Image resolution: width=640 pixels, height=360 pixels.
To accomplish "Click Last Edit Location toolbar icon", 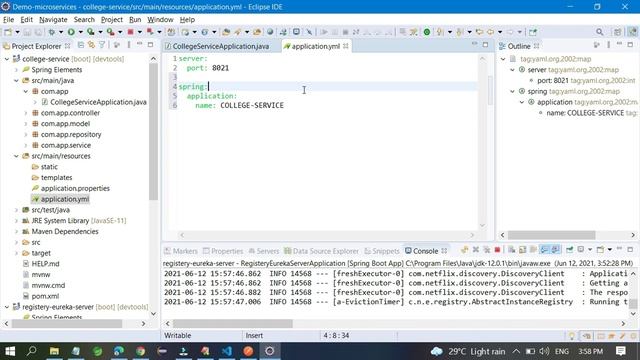I will 479,32.
